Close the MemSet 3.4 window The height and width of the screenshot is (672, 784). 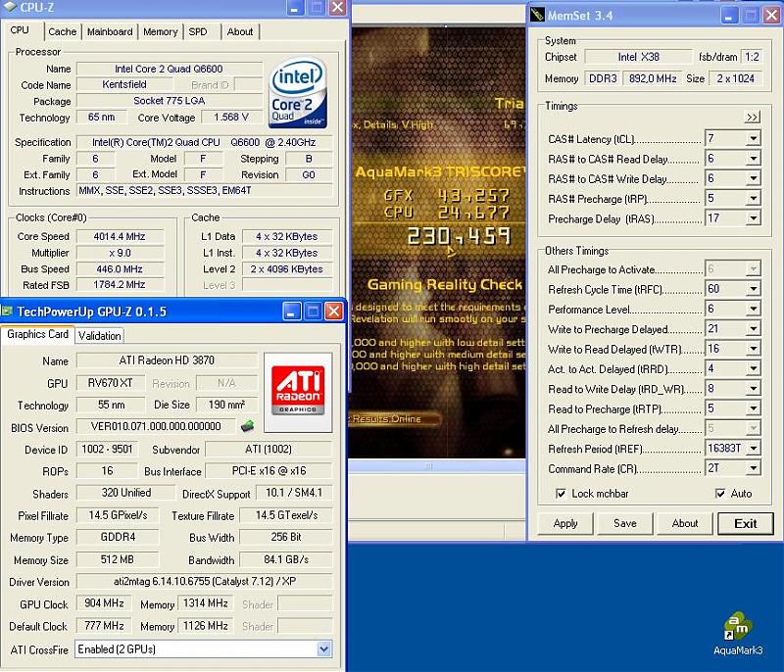(772, 16)
